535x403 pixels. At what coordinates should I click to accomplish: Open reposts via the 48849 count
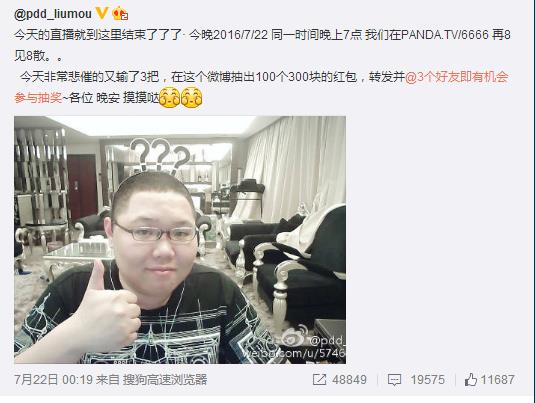(x=349, y=380)
